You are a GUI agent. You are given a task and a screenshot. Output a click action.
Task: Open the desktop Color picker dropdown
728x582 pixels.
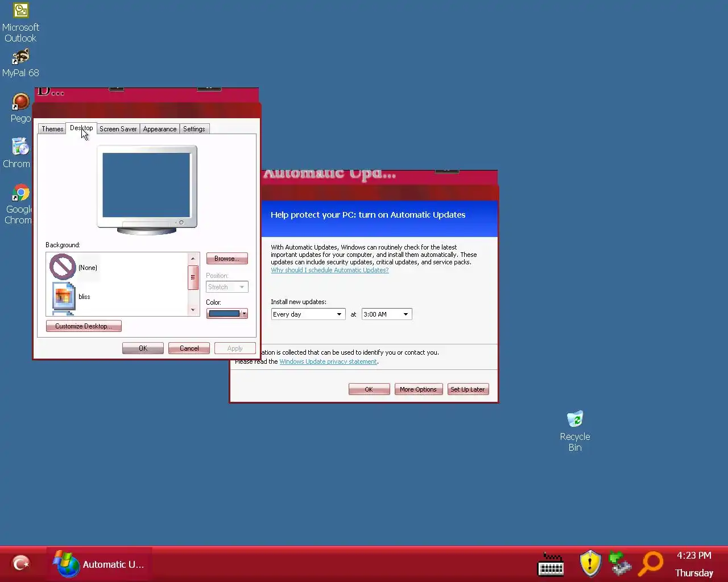point(227,314)
